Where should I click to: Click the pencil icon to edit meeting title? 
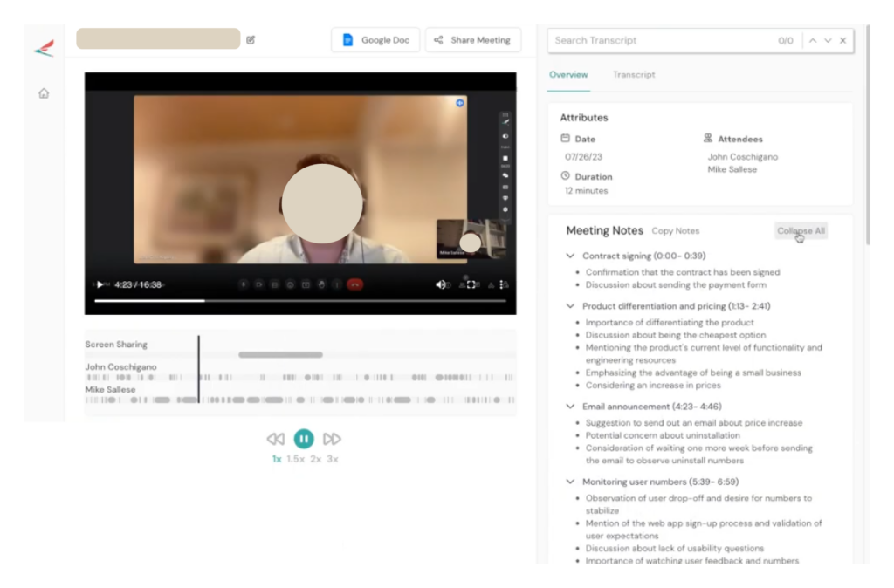251,39
